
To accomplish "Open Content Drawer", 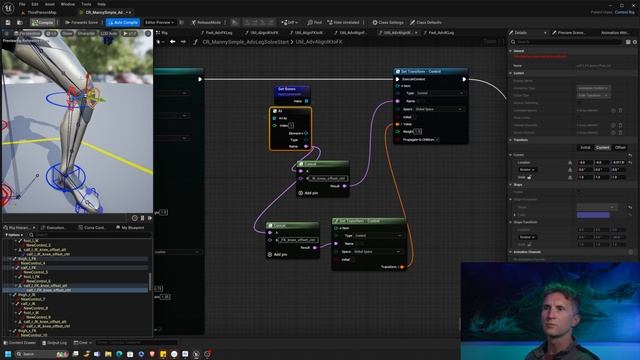I will [x=19, y=343].
